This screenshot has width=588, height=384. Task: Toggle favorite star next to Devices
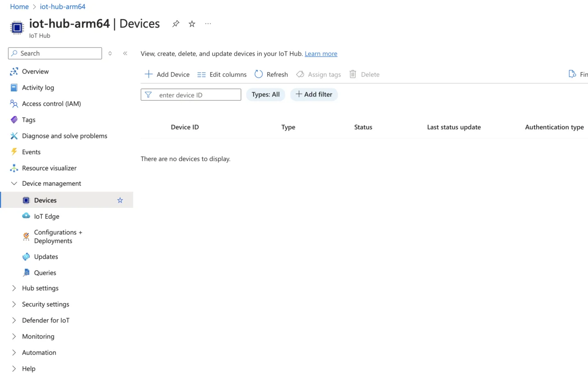120,200
